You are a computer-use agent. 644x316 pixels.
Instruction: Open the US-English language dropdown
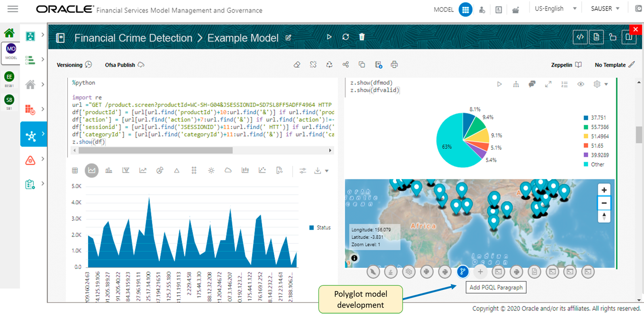[556, 8]
